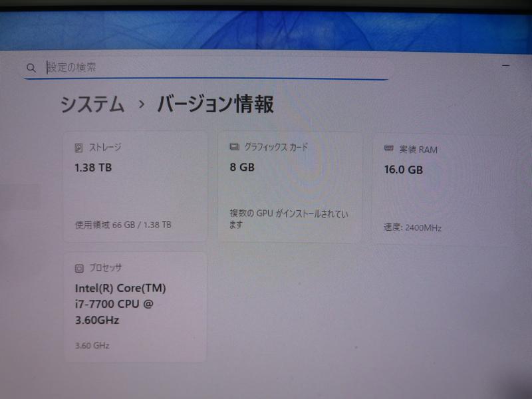Click the 16.0 GB RAM value
Screen dimensions: 532x399
click(x=404, y=170)
